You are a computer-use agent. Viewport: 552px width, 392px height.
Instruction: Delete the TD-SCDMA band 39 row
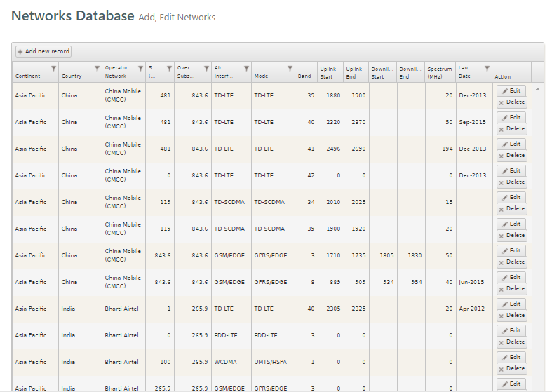pyautogui.click(x=512, y=236)
